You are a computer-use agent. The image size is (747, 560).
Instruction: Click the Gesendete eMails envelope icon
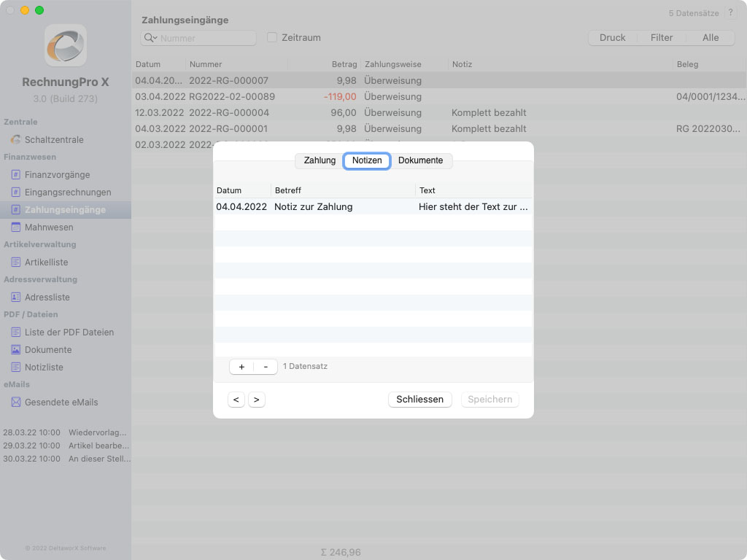point(15,402)
